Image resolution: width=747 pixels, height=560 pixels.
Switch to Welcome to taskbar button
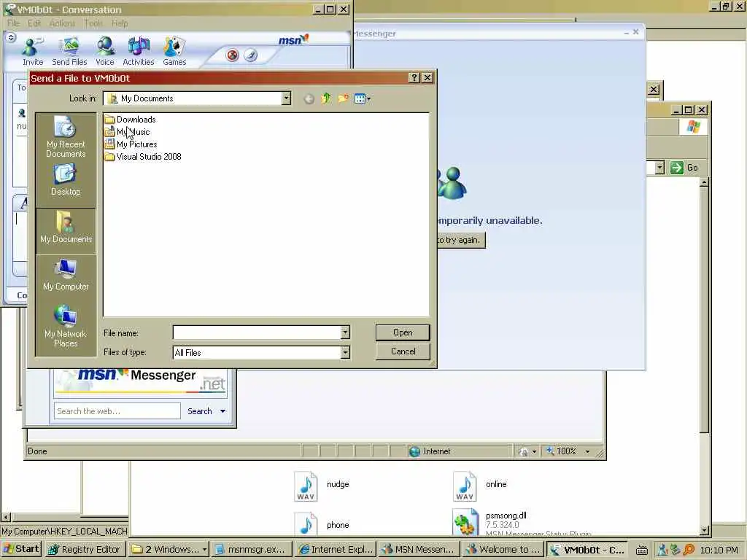(503, 549)
